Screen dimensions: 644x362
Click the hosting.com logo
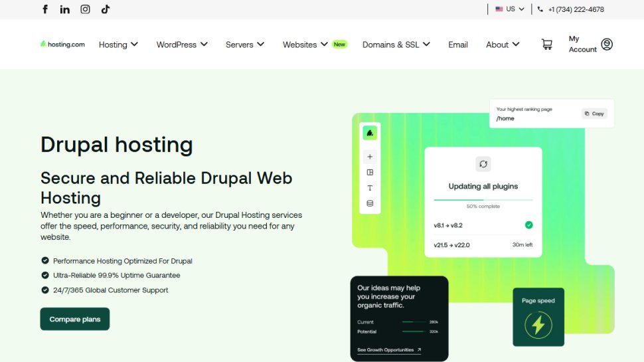tap(62, 44)
